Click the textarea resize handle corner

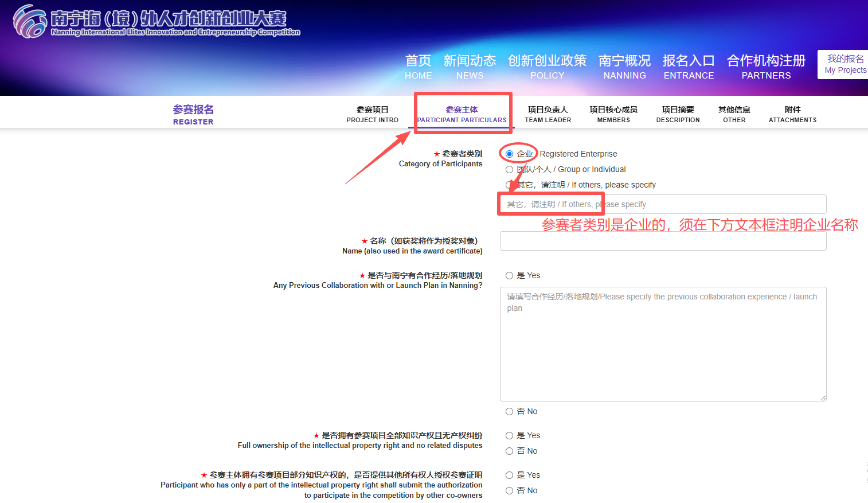[x=823, y=397]
